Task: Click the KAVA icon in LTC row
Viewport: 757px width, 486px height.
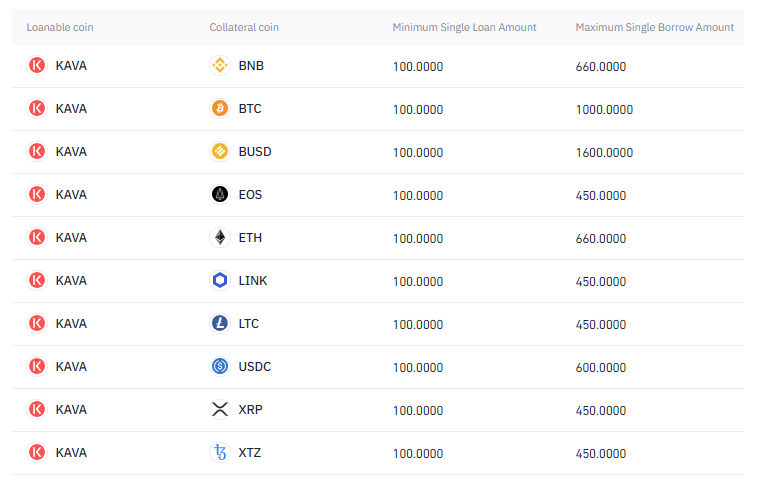Action: [37, 323]
